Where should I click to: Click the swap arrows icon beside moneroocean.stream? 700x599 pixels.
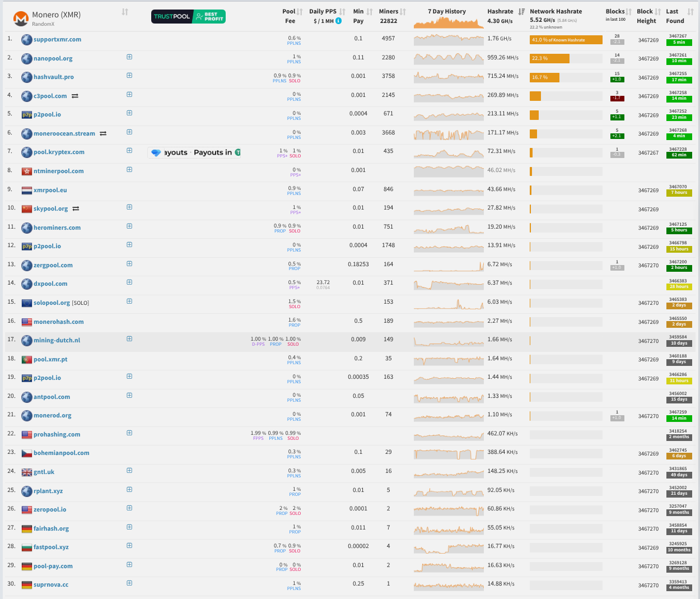(103, 133)
